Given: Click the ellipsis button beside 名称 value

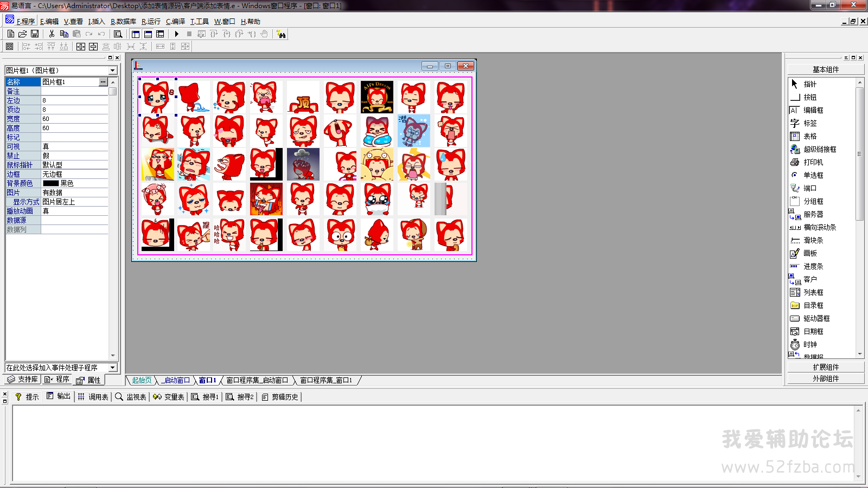Looking at the screenshot, I should coord(103,82).
